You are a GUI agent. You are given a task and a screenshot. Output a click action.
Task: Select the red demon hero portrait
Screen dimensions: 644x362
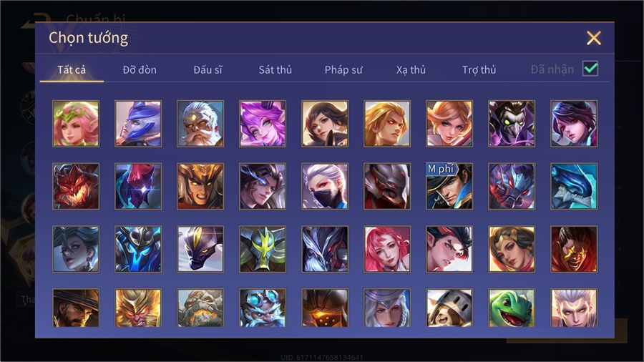point(76,186)
